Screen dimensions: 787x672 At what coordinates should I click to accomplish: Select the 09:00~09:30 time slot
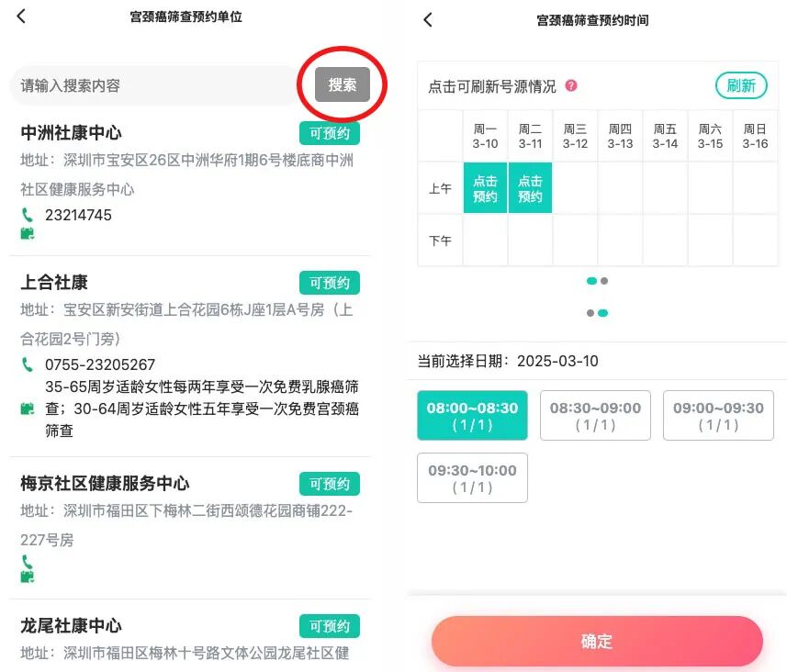[x=718, y=416]
